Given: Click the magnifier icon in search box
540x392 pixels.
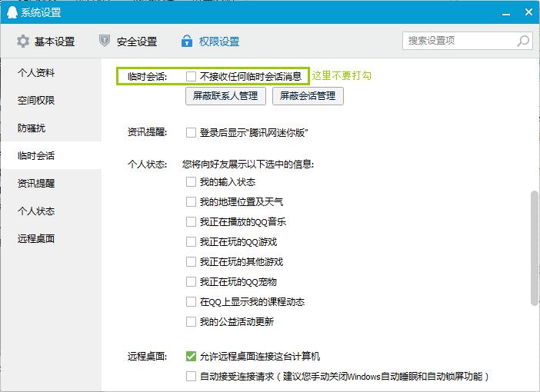Looking at the screenshot, I should coord(523,41).
